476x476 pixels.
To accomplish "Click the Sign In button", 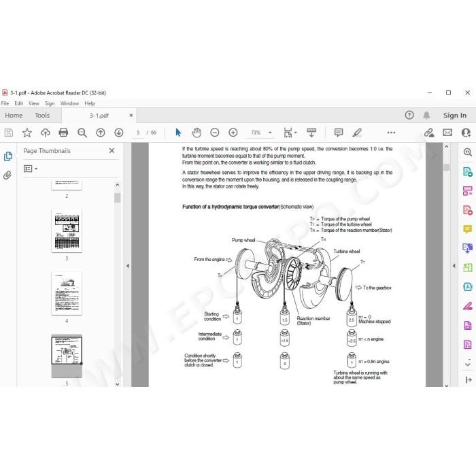I will click(454, 116).
